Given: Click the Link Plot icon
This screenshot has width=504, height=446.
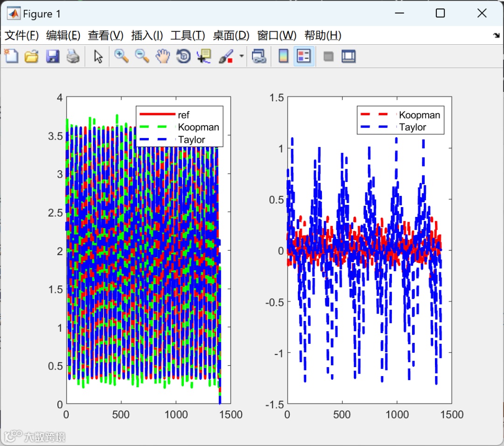Looking at the screenshot, I should [259, 56].
